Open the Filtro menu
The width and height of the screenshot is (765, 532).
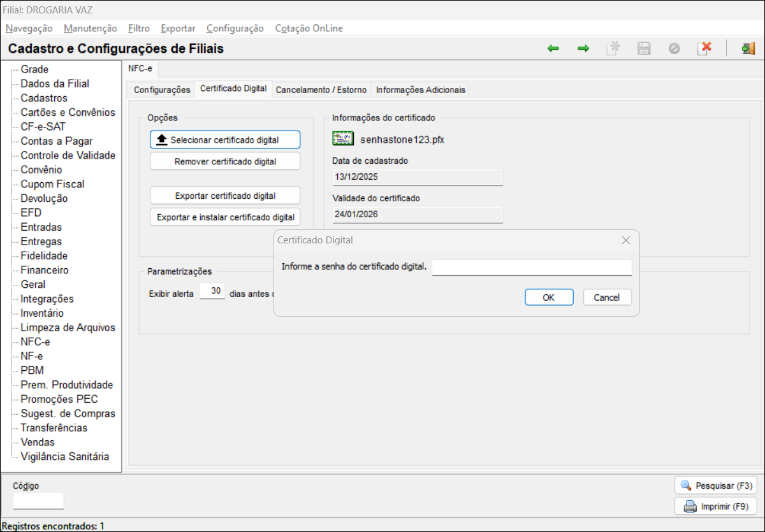tap(139, 28)
